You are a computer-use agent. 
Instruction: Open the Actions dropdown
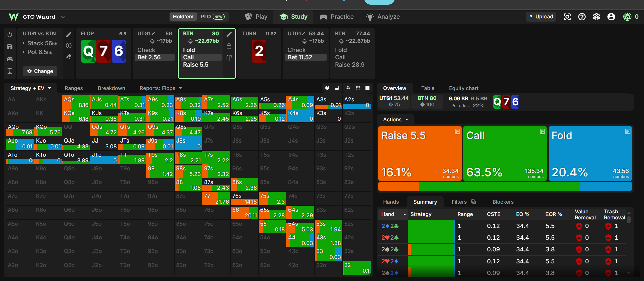(396, 120)
